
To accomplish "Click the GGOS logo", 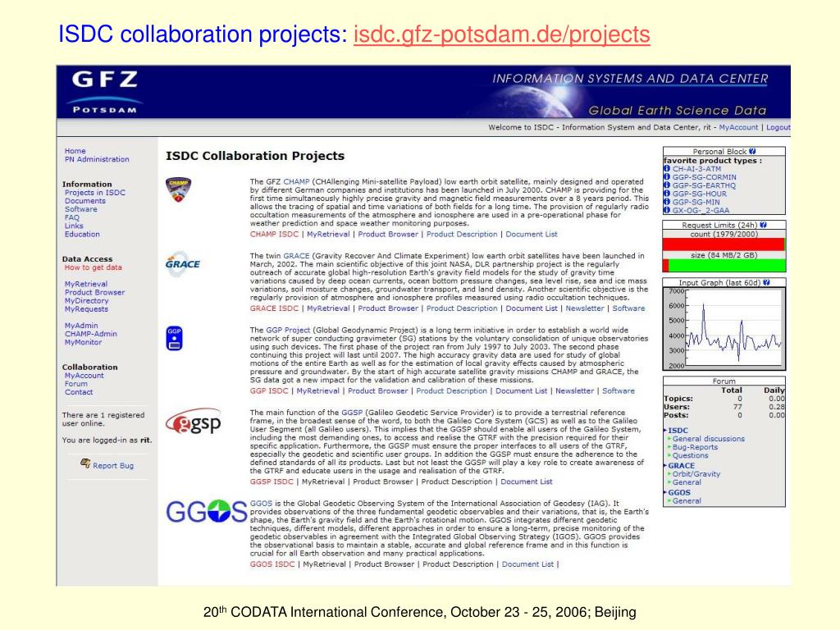I will tap(206, 512).
